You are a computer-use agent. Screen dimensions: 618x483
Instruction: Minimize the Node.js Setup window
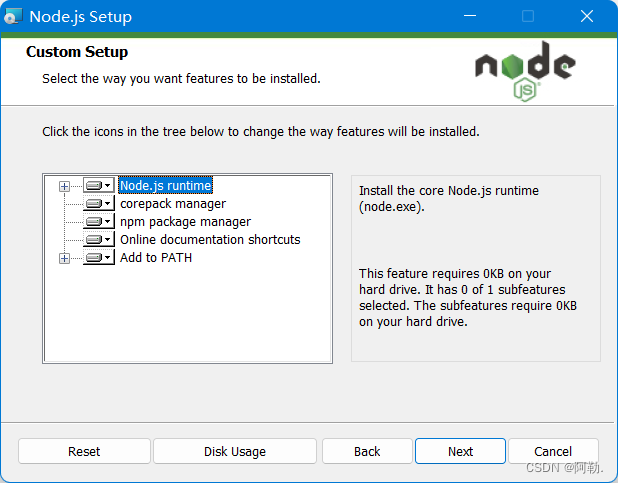tap(470, 16)
